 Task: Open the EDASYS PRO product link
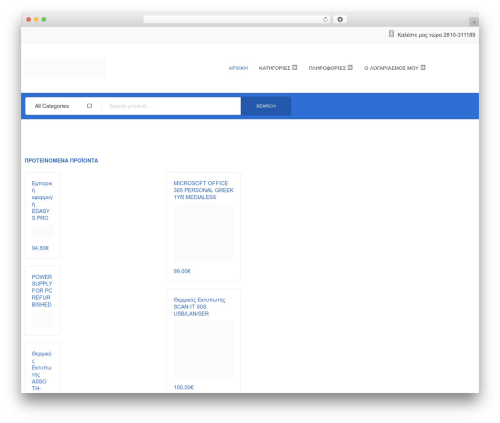[x=42, y=201]
